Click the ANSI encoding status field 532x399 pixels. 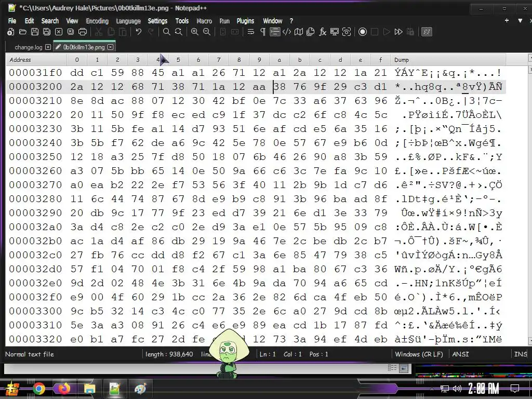pos(461,354)
